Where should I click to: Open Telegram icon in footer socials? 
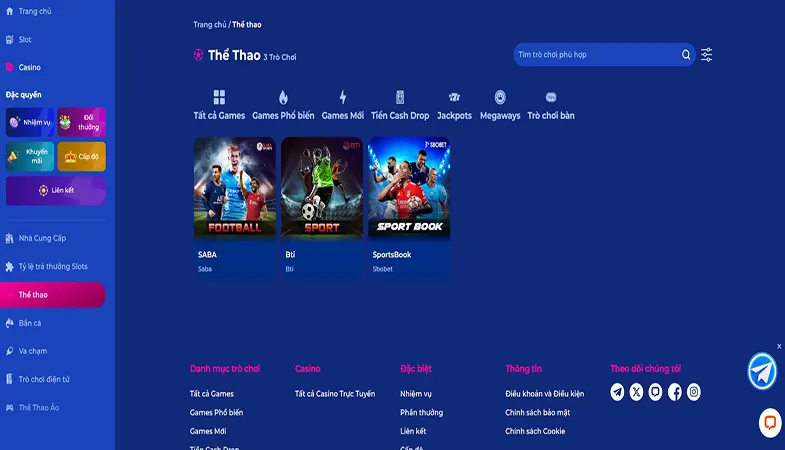point(617,392)
